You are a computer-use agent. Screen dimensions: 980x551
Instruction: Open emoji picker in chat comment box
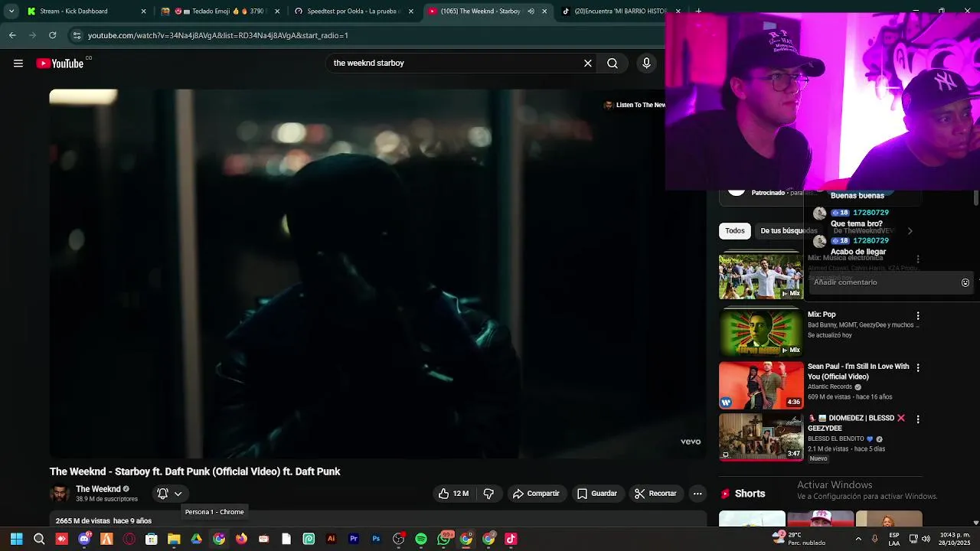point(965,282)
